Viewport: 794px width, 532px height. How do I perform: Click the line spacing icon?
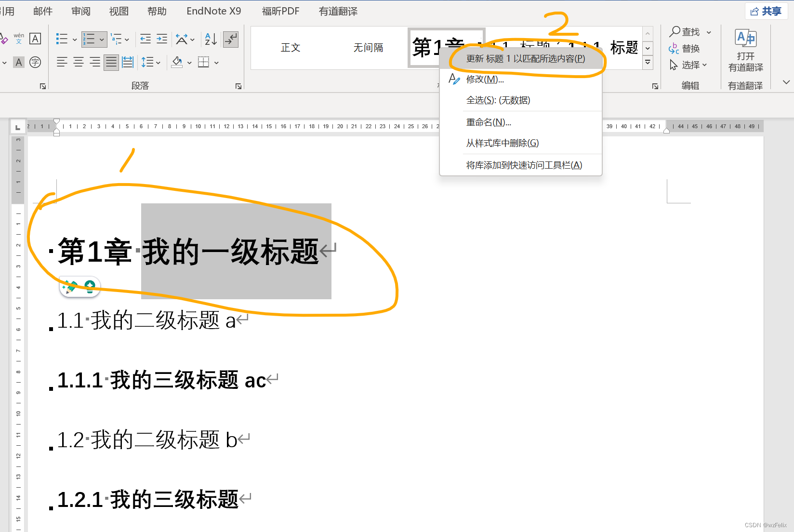[147, 62]
